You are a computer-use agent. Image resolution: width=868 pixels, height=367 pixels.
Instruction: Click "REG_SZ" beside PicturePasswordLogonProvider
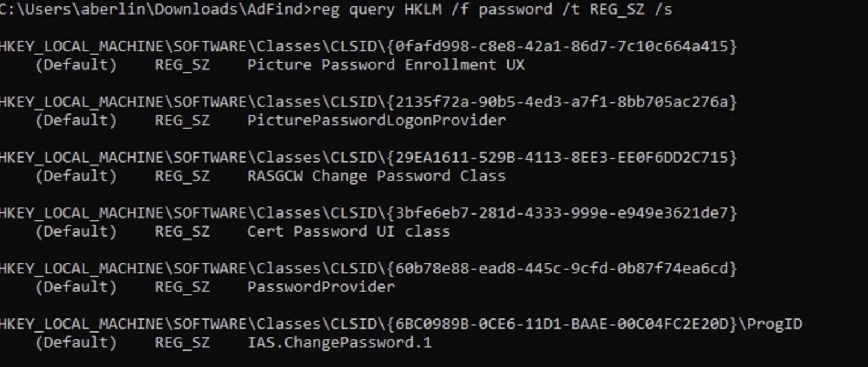[182, 120]
